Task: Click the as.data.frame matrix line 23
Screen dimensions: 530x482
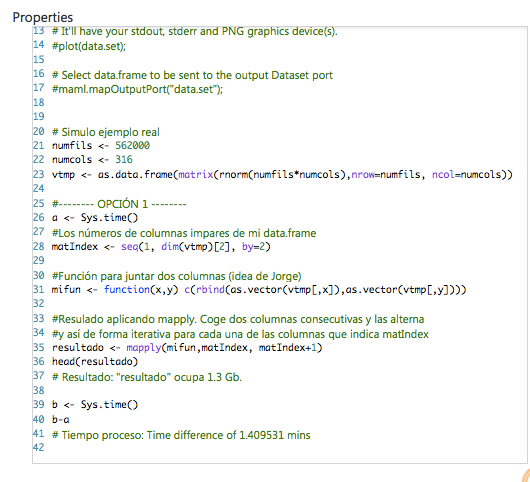Action: (282, 175)
